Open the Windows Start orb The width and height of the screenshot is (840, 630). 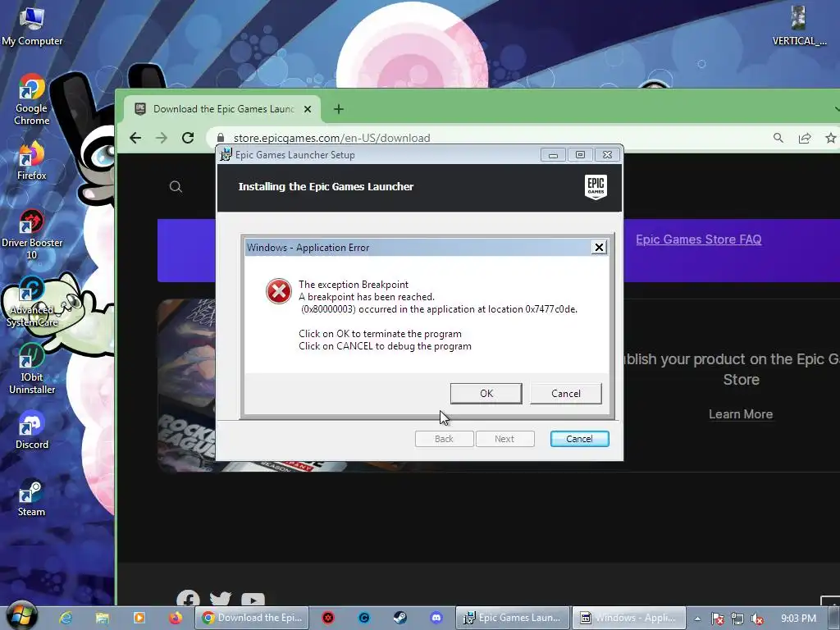click(21, 617)
